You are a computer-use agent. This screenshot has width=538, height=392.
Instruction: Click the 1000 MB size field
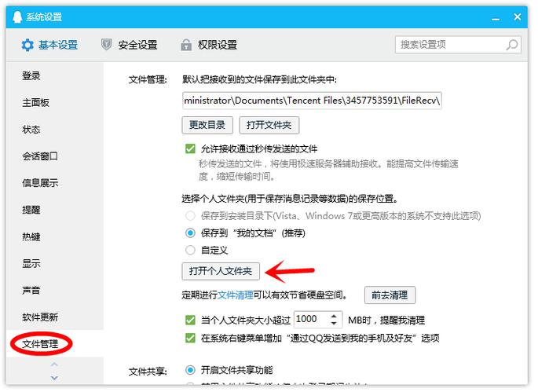[318, 320]
